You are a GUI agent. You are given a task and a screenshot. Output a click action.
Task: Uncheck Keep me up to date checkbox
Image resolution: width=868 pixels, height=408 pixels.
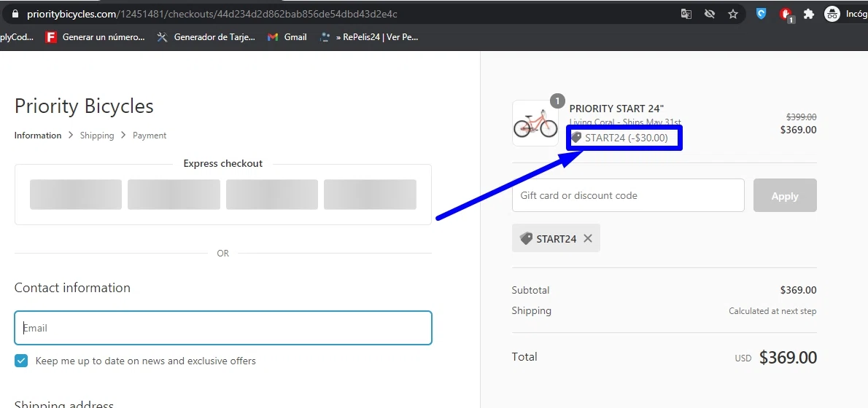click(21, 361)
